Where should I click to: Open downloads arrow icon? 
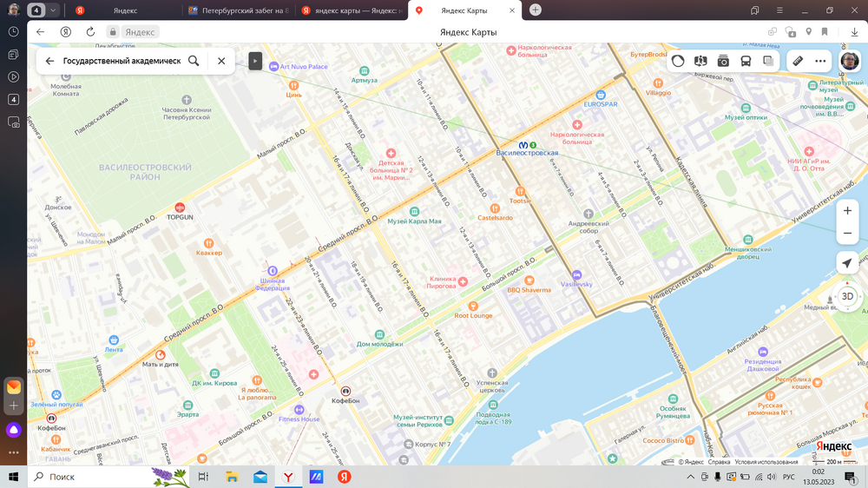coord(855,32)
